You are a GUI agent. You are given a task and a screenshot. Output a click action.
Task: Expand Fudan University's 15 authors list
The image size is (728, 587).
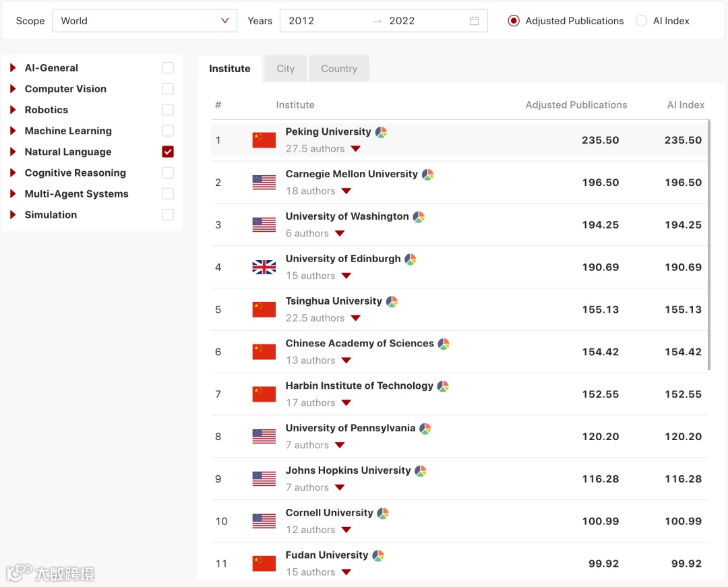[346, 572]
